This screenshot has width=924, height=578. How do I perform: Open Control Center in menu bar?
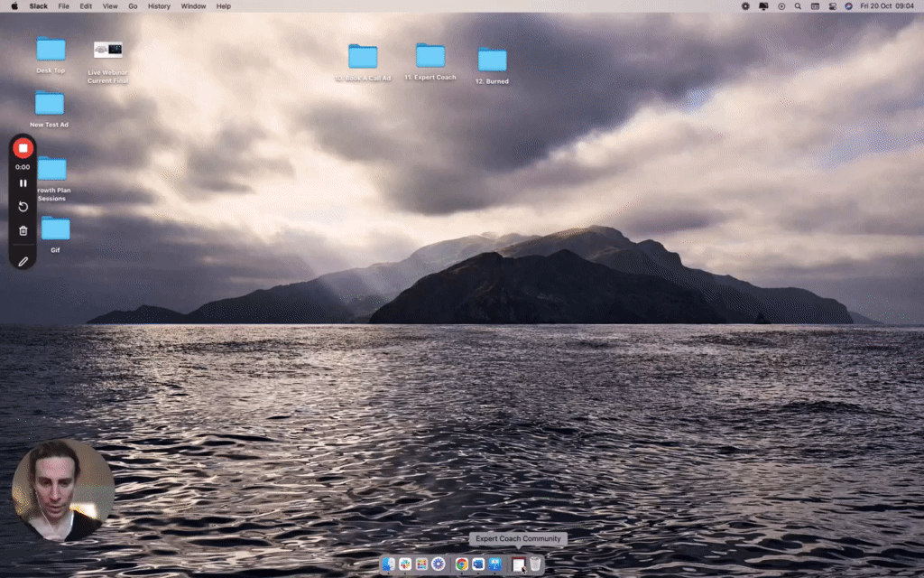(833, 6)
